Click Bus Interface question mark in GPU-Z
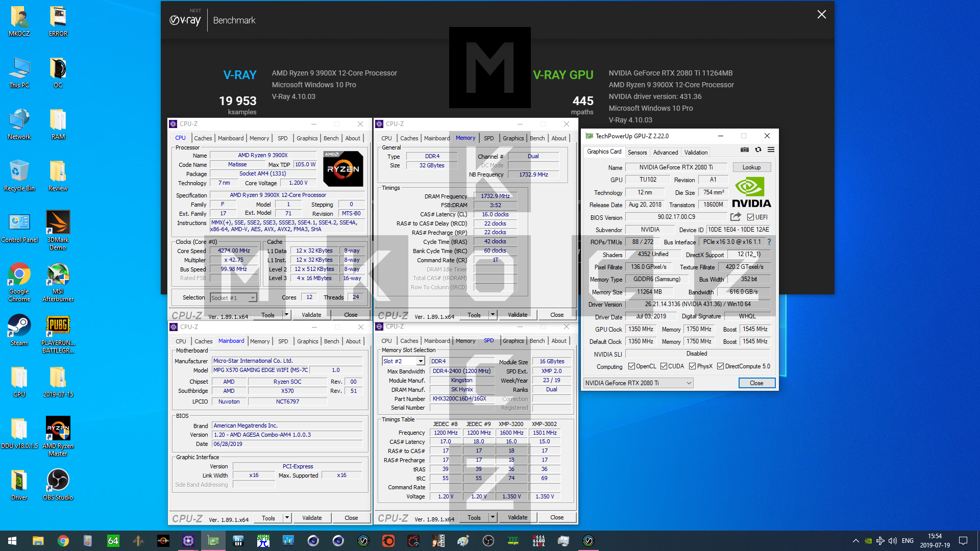 (769, 242)
